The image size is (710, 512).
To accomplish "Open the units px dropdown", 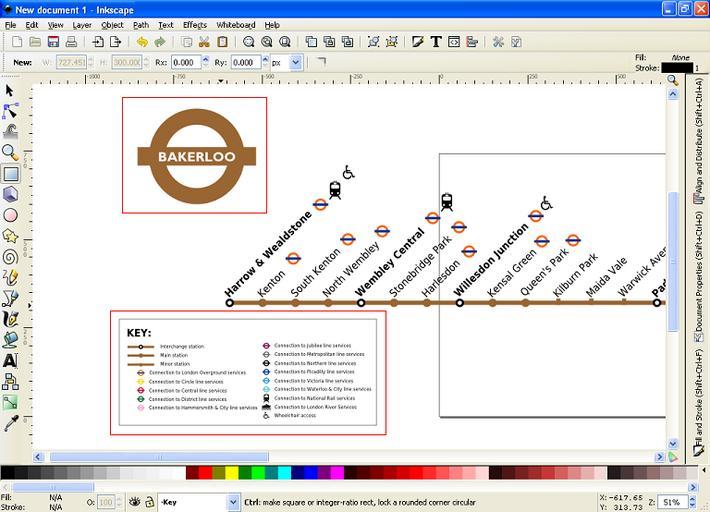I will click(x=296, y=62).
